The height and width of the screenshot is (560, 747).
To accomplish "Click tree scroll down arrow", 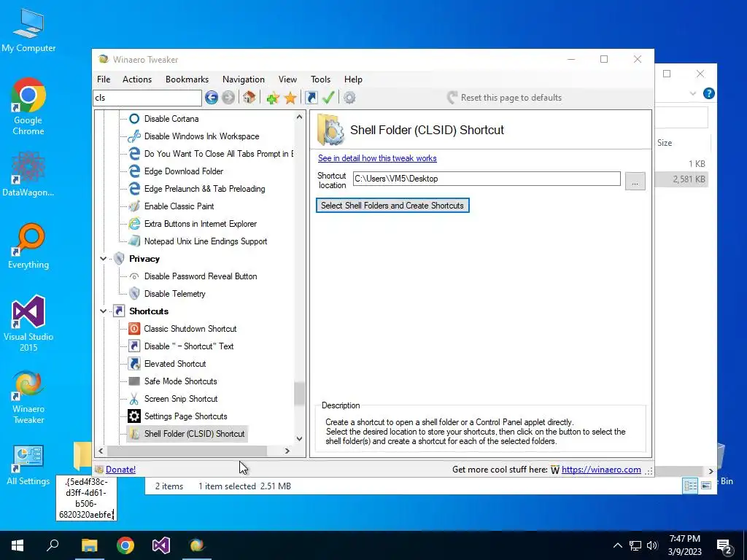I will [299, 439].
